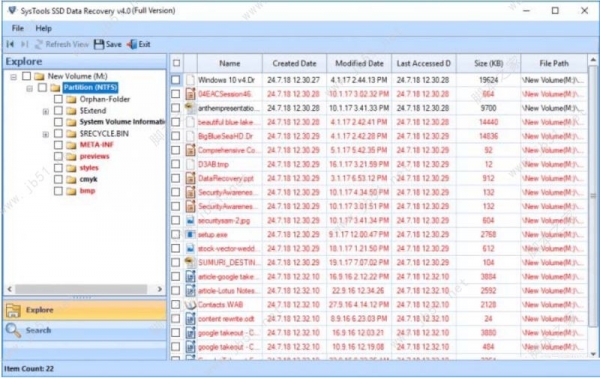Viewport: 600px width, 378px height.
Task: Click the size value 19624
Action: [x=489, y=80]
